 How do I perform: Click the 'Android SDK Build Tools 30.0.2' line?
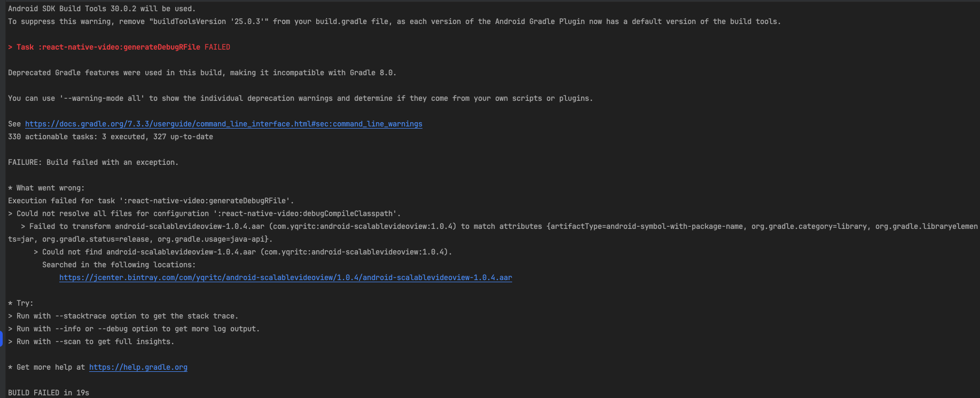coord(101,9)
